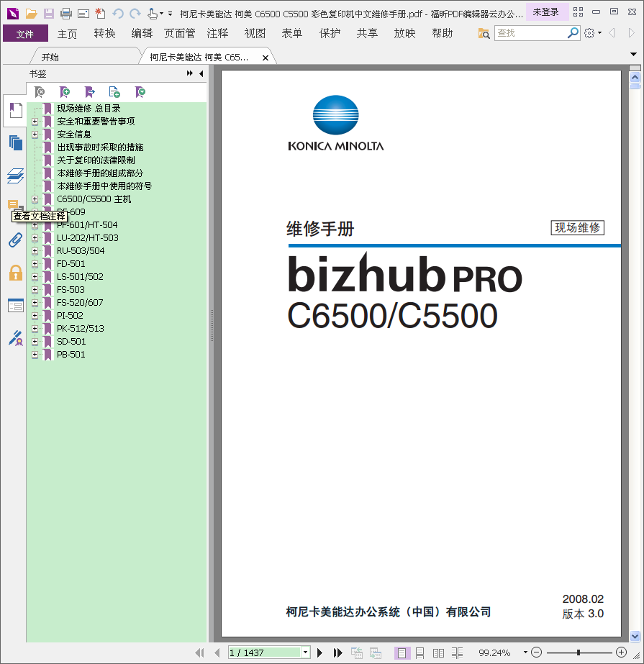644x664 pixels.
Task: Print the document with the printer icon
Action: point(66,14)
